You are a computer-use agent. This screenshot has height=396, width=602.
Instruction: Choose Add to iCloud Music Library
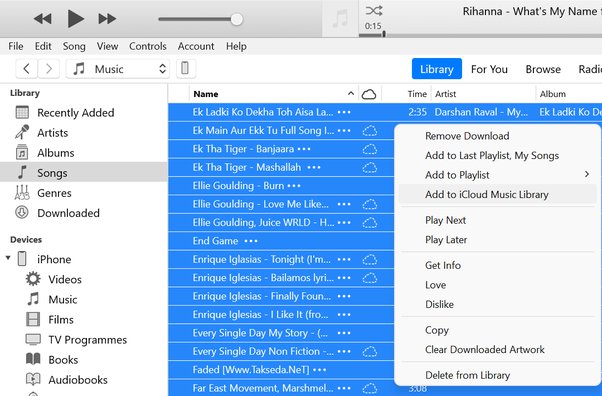point(498,194)
